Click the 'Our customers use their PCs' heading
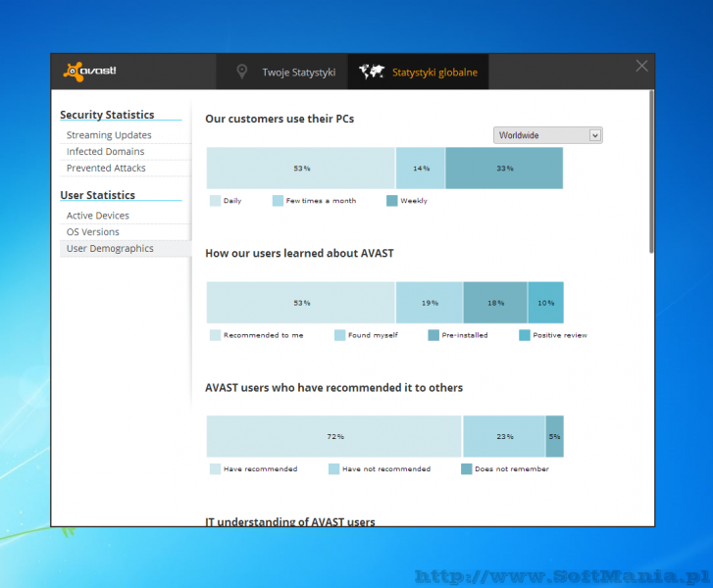713x588 pixels. (280, 119)
